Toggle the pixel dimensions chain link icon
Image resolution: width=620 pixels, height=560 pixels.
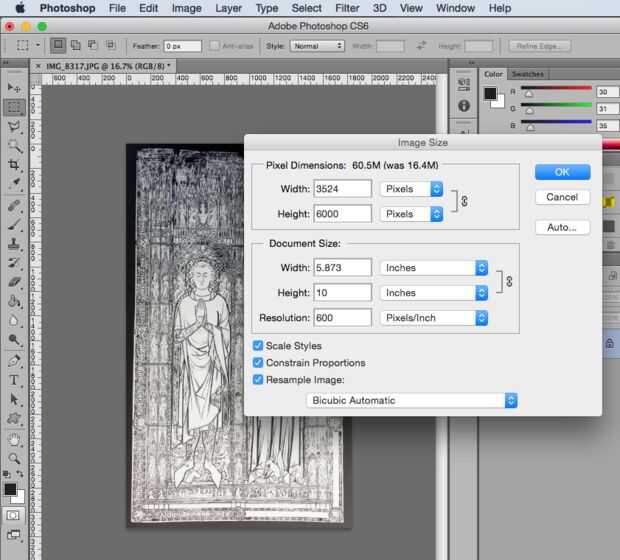point(464,201)
